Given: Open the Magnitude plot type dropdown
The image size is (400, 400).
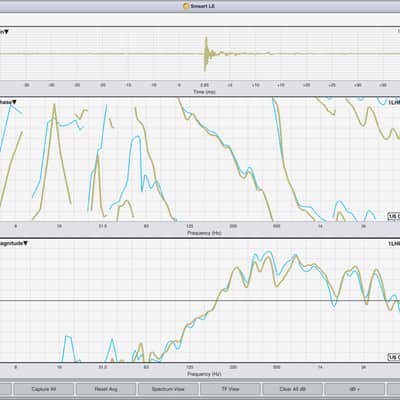Looking at the screenshot, I should [x=13, y=244].
